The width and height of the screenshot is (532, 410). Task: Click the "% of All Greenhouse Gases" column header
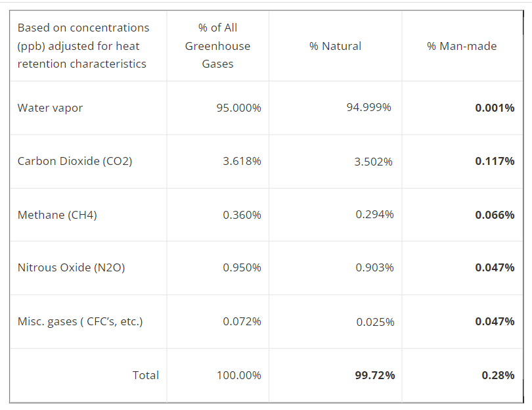click(x=217, y=46)
